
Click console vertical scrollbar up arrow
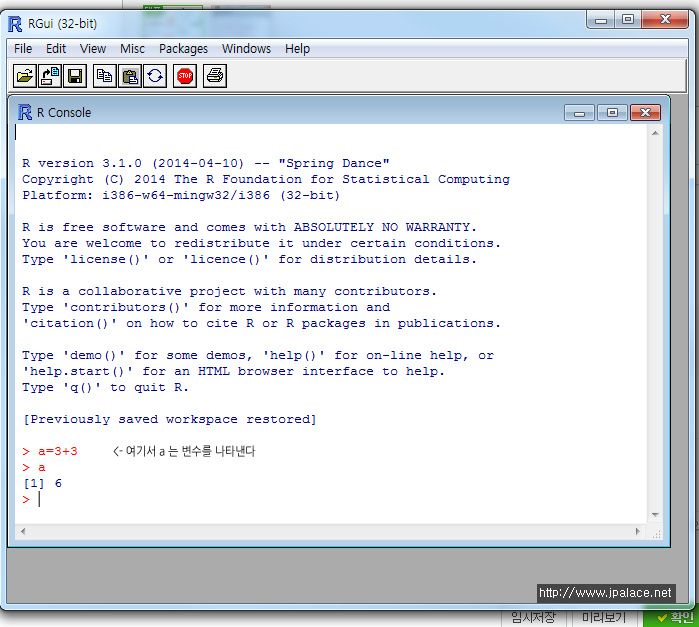(x=655, y=133)
